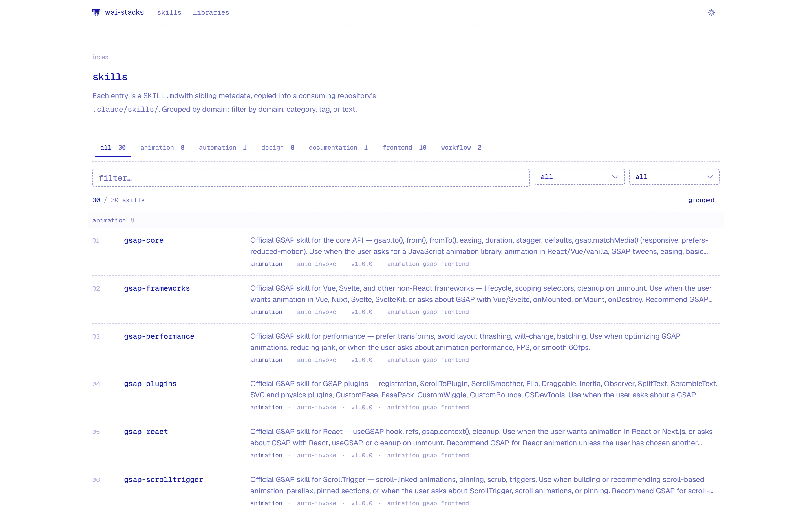
Task: Switch to the frontend 10 tab
Action: pos(404,148)
